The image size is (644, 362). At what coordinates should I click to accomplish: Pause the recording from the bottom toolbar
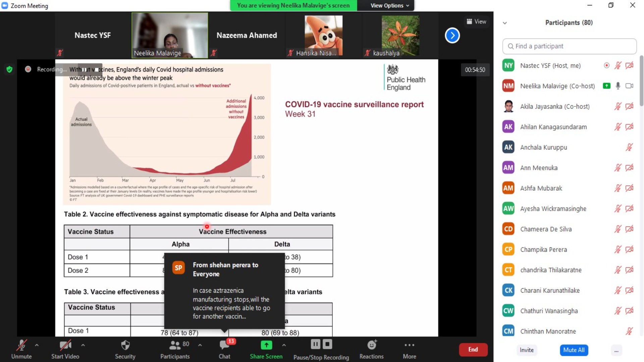(x=315, y=344)
